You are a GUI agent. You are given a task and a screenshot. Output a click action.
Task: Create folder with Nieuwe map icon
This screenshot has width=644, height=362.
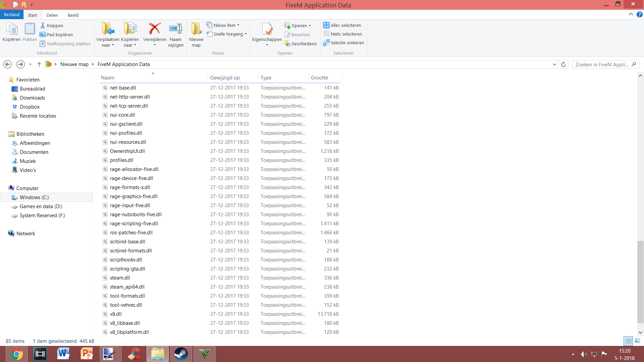pos(196,29)
